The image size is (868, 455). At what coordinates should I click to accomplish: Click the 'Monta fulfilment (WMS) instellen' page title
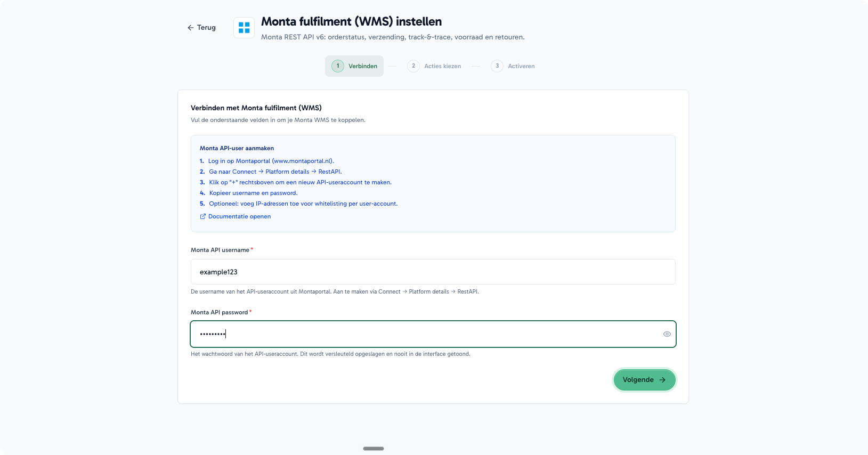351,22
